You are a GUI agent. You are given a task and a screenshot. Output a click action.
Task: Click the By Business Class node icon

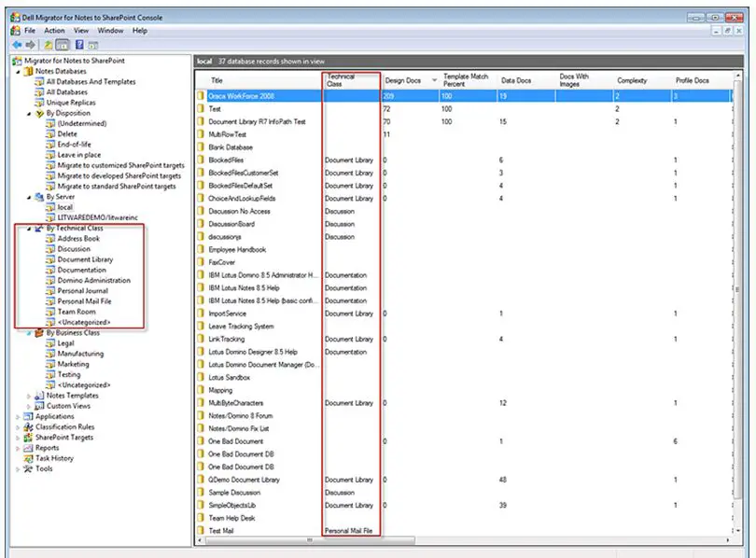coord(39,333)
